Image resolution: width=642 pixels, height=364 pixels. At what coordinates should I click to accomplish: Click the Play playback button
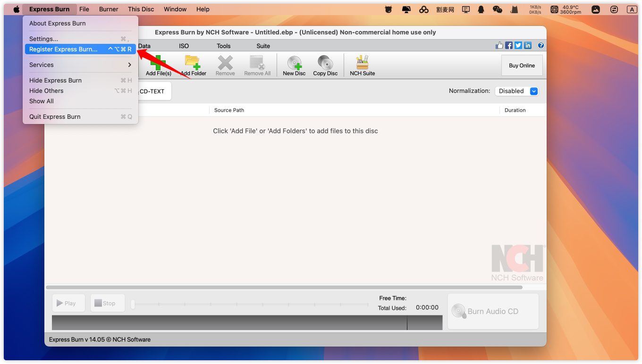[x=68, y=303]
